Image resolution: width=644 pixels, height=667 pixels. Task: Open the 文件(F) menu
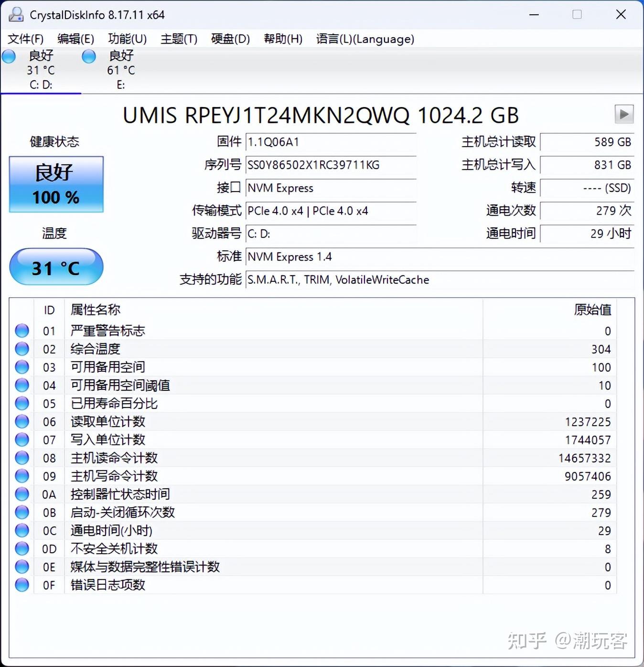click(26, 39)
